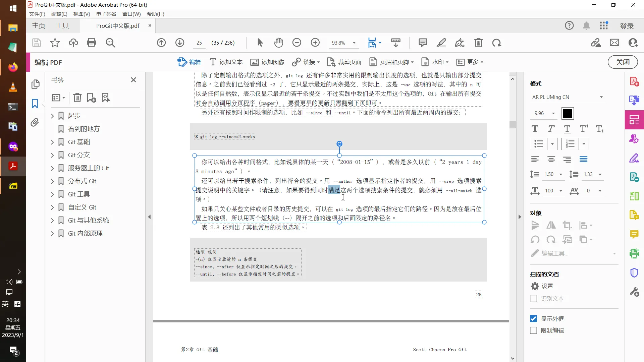Click the signature pen icon
The width and height of the screenshot is (644, 362).
[x=460, y=43]
